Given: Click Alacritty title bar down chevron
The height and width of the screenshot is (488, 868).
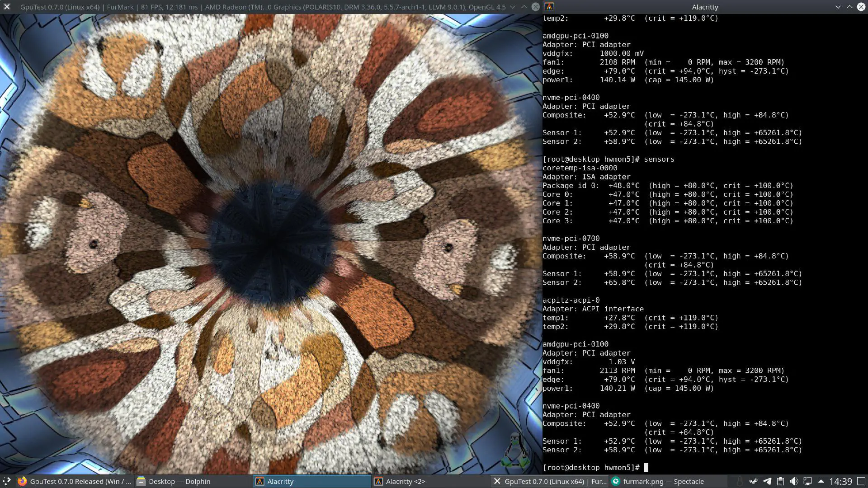Looking at the screenshot, I should 838,7.
